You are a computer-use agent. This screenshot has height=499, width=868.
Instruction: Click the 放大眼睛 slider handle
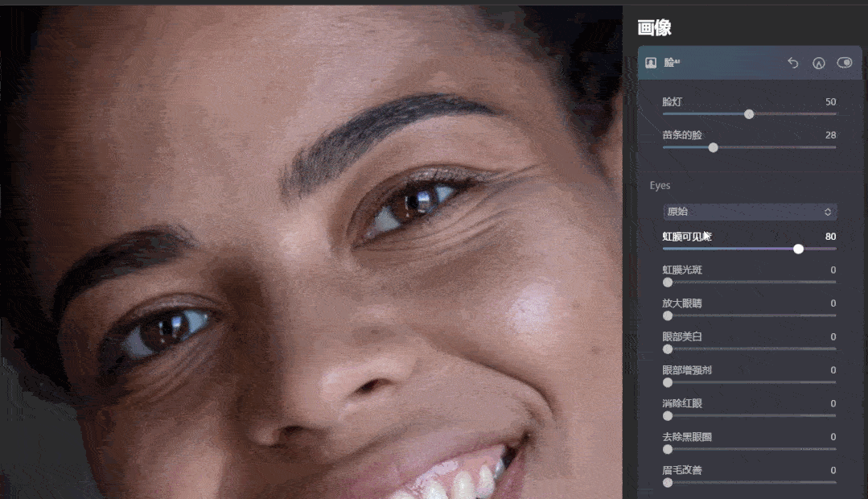click(668, 315)
